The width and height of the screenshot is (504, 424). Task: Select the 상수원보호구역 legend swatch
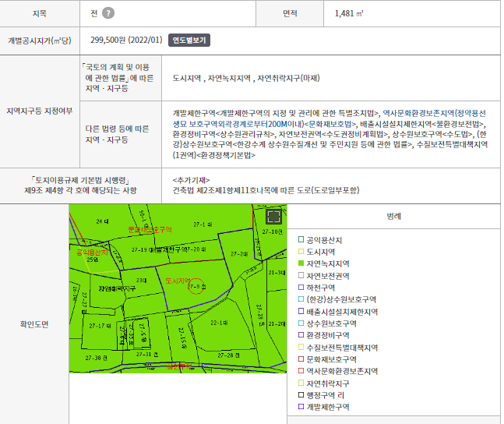pos(301,323)
